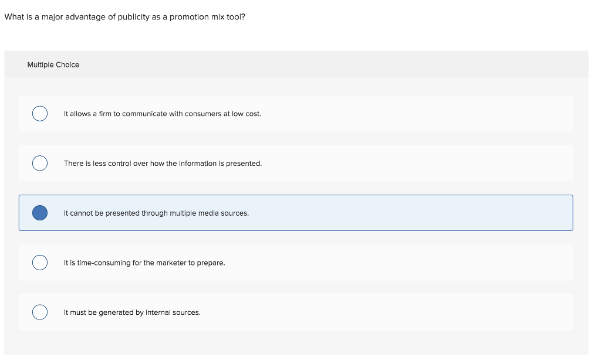Image resolution: width=601 pixels, height=364 pixels.
Task: Click the answer card ending in 'to prepare.'
Action: click(411, 263)
